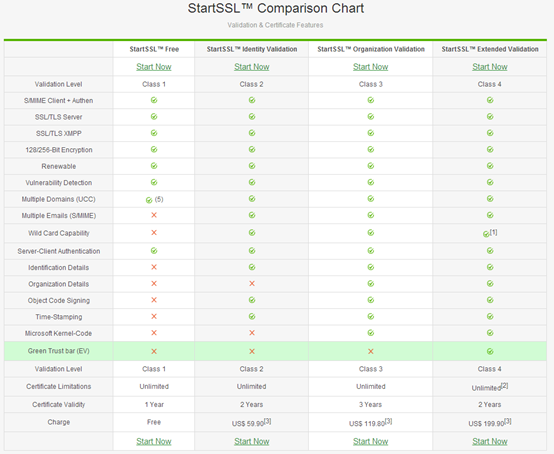Click bottom Start Now under StartSSL Free column
Viewport: 554px width, 454px height.
pos(154,441)
